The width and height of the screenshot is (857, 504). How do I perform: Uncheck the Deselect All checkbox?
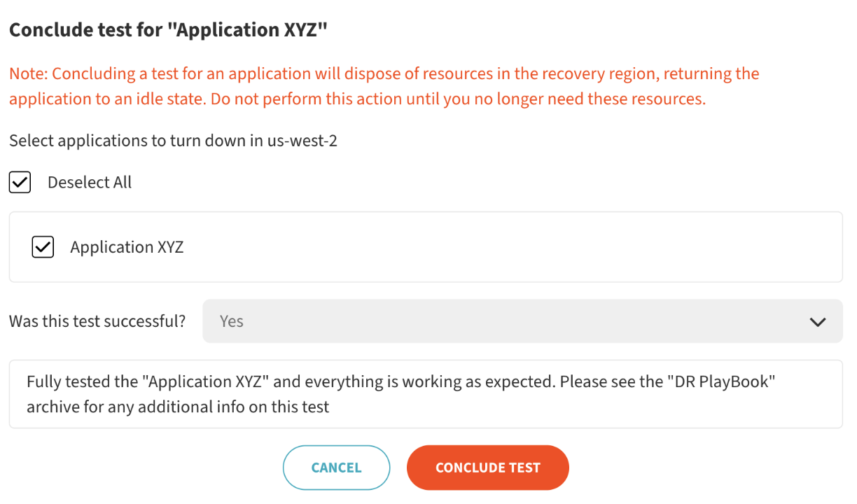coord(20,183)
